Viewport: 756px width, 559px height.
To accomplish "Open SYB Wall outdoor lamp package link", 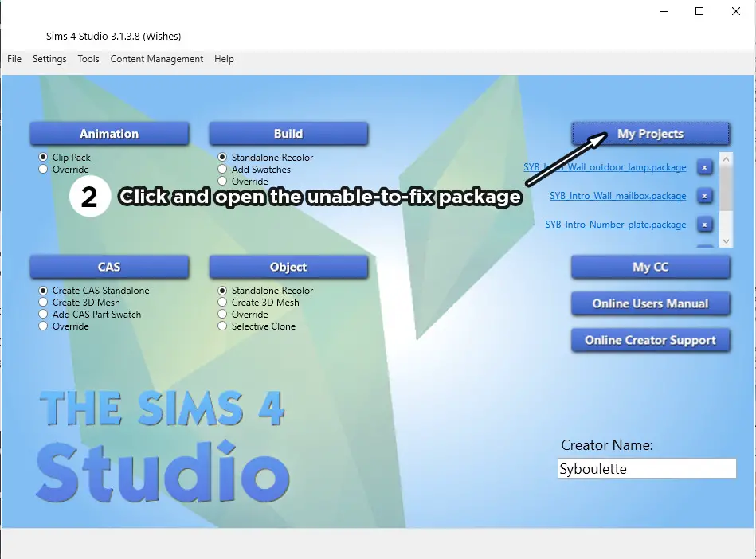I will click(605, 167).
